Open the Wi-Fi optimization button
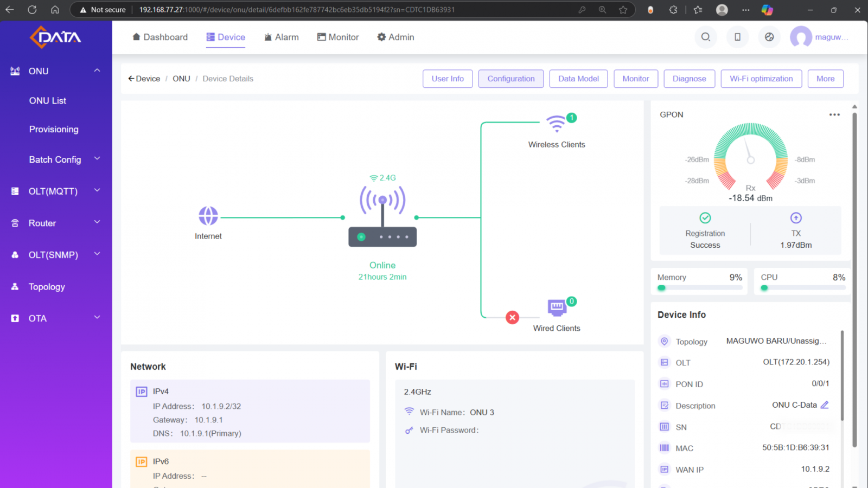The height and width of the screenshot is (488, 868). tap(761, 79)
